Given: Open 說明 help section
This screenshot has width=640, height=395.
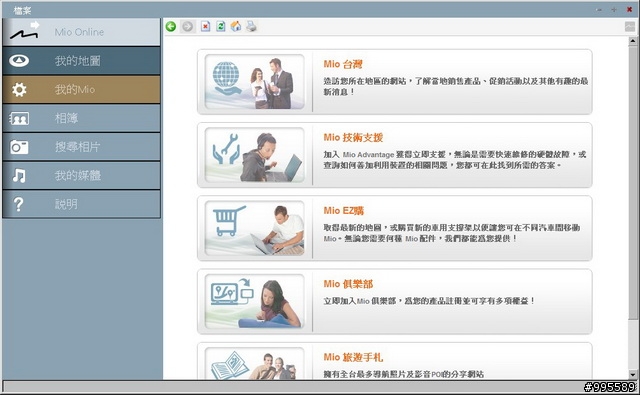Looking at the screenshot, I should click(x=82, y=204).
